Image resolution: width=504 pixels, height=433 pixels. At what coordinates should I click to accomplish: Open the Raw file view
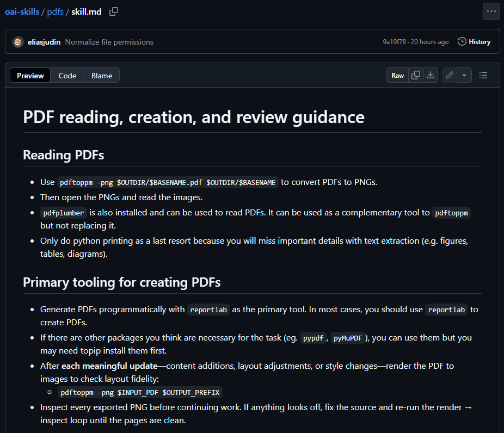point(398,76)
